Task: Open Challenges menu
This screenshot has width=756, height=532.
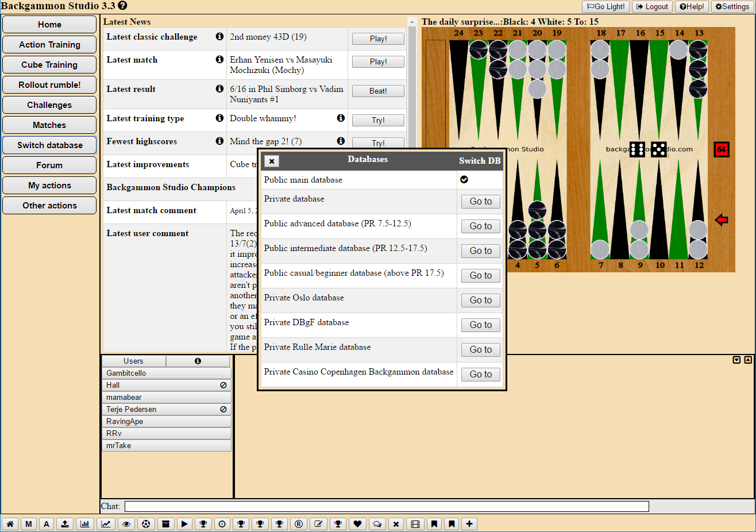Action: click(49, 105)
